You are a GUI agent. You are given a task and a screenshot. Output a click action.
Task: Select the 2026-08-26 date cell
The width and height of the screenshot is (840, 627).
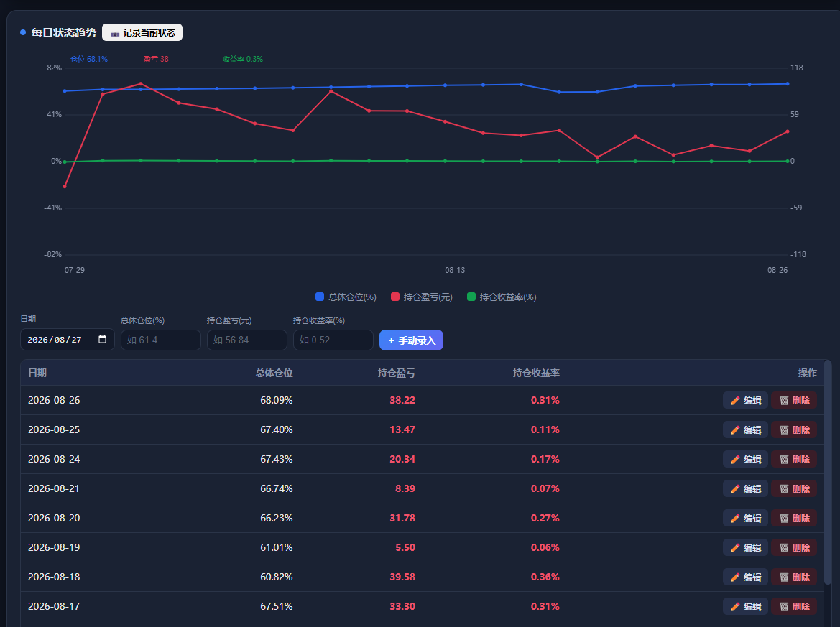point(54,400)
